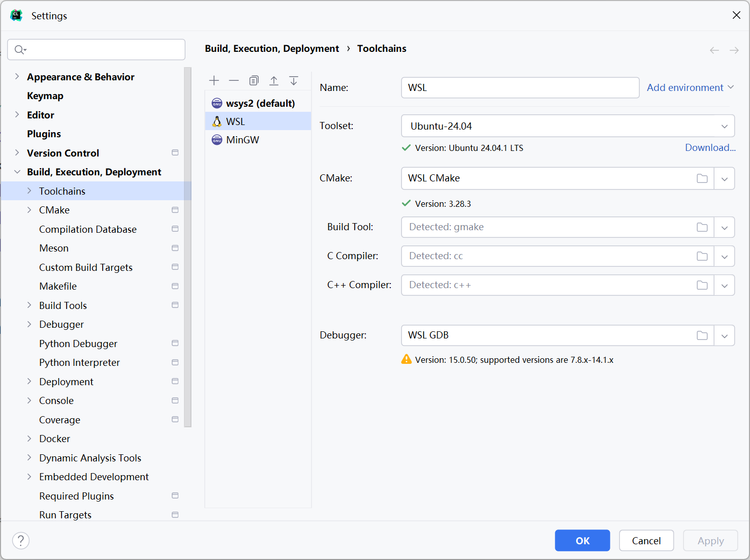Add a new toolchain with plus icon
The image size is (750, 560).
click(214, 80)
